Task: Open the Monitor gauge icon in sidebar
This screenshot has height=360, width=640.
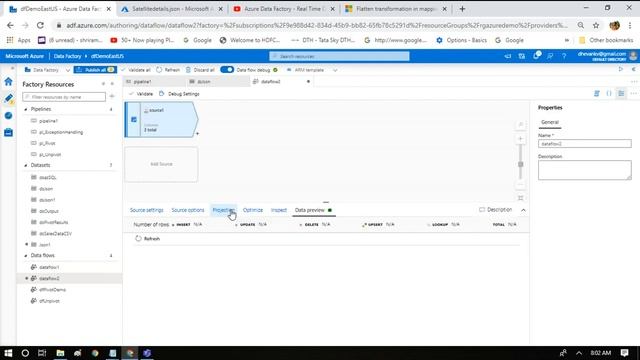Action: point(8,116)
